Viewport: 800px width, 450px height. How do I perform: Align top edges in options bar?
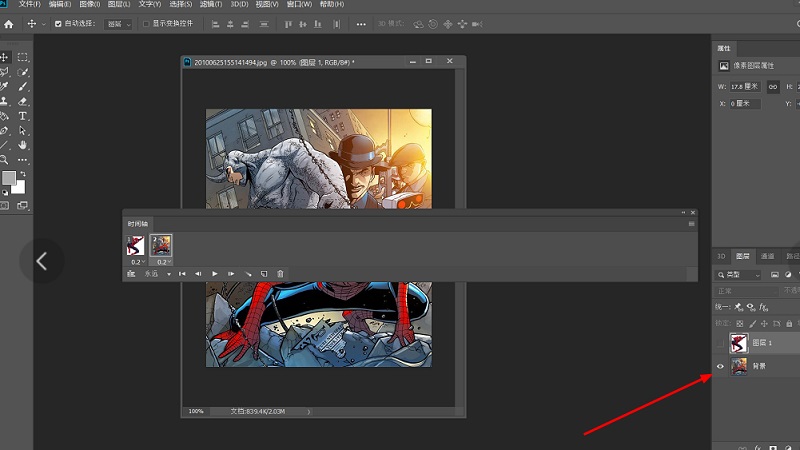tap(288, 24)
